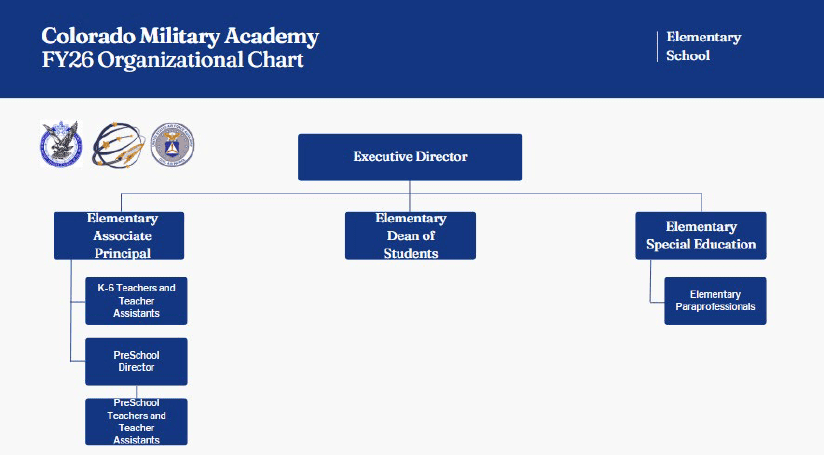This screenshot has width=824, height=455.
Task: Select the Executive Director box
Action: pos(410,157)
